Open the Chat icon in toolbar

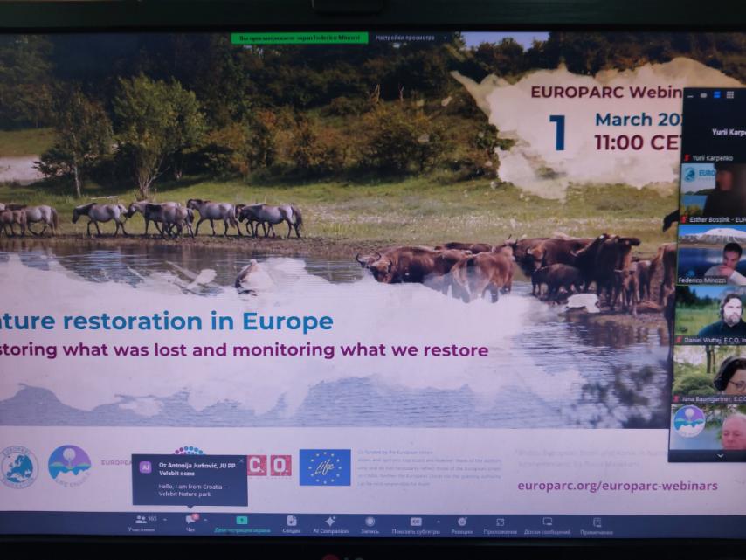190,521
